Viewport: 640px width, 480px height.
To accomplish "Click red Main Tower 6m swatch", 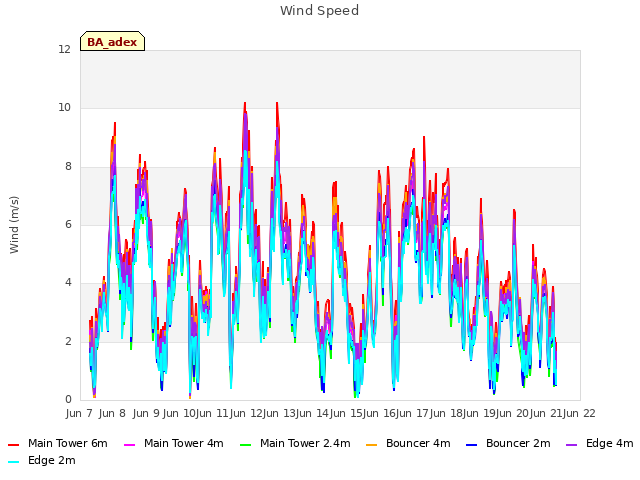I will pyautogui.click(x=13, y=444).
